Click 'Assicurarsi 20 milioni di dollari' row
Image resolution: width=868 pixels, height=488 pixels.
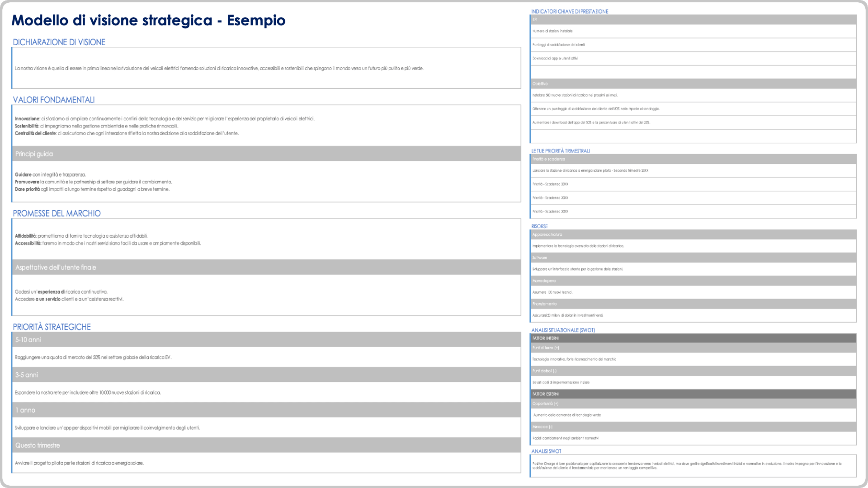(693, 315)
